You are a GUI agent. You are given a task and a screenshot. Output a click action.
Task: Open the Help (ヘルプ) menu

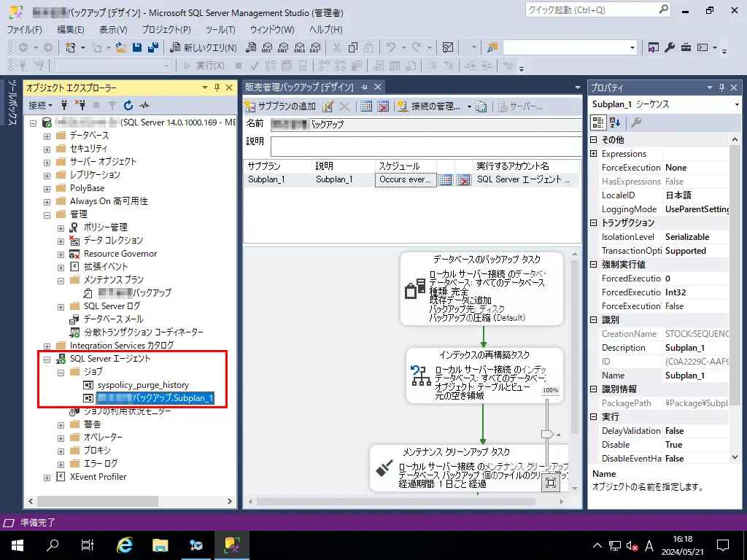point(325,29)
